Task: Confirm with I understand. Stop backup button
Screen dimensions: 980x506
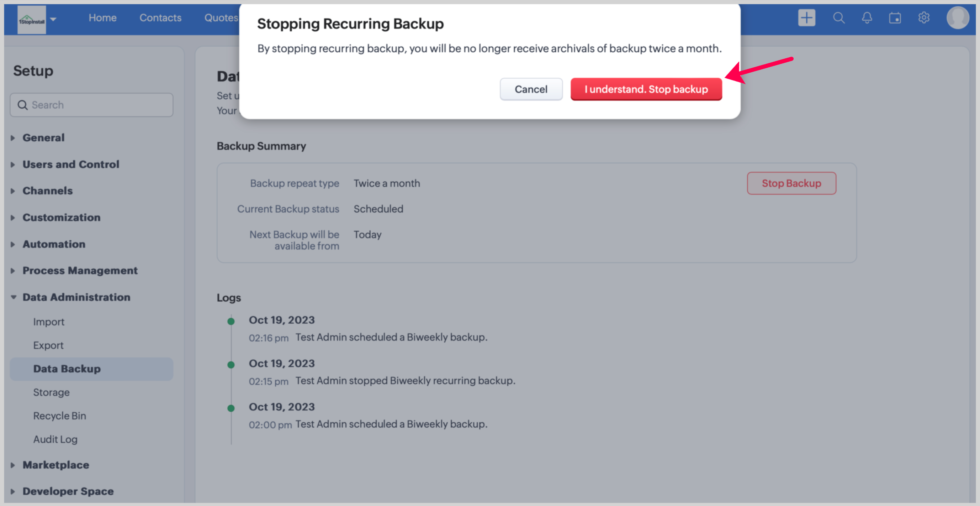Action: (646, 89)
